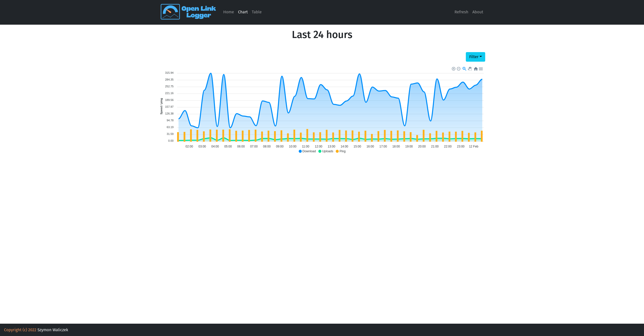Toggle Download series in chart legend
Viewport: 644px width, 336px height.
(309, 151)
